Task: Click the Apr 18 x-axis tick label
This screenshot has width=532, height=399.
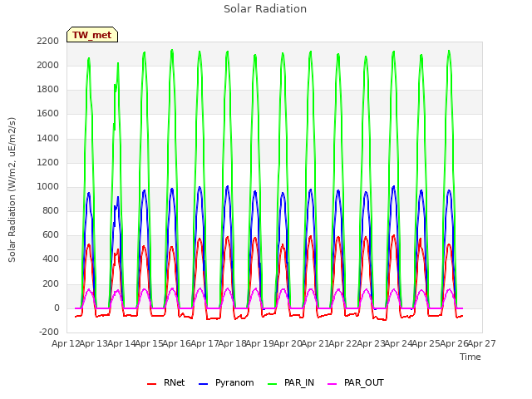Action: [232, 343]
